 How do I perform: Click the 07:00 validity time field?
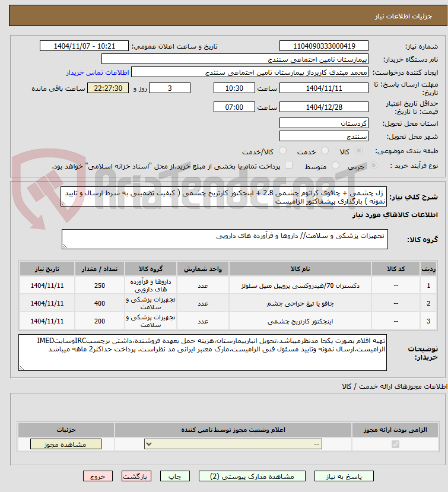pyautogui.click(x=234, y=107)
